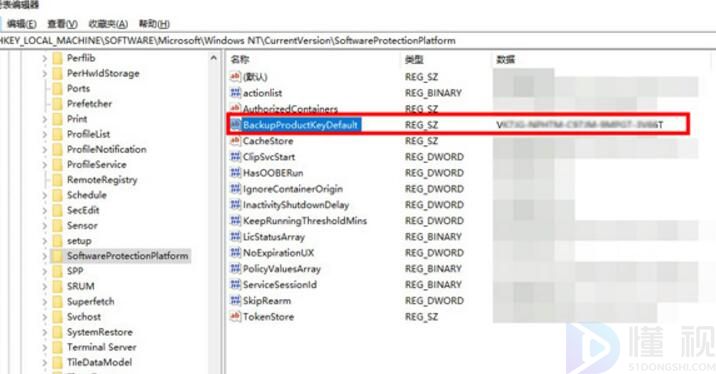
Task: Click the SoftwareProtectionPlatform folder icon
Action: pyautogui.click(x=58, y=256)
